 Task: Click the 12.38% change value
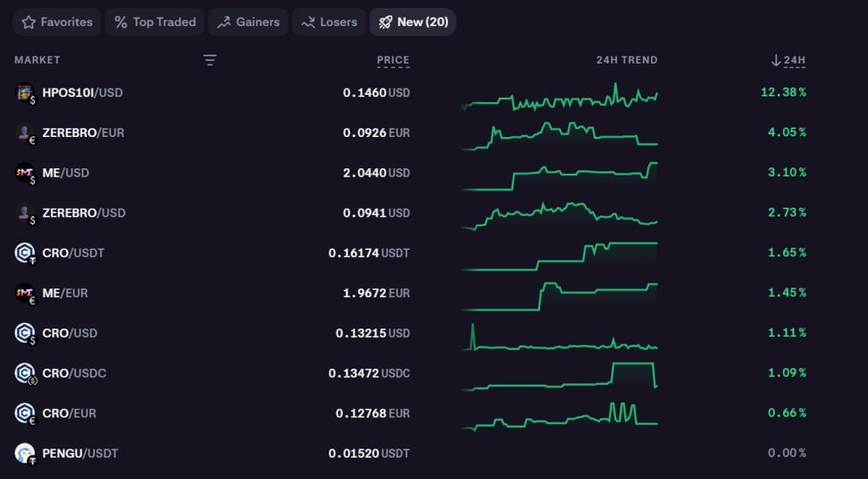click(x=783, y=92)
